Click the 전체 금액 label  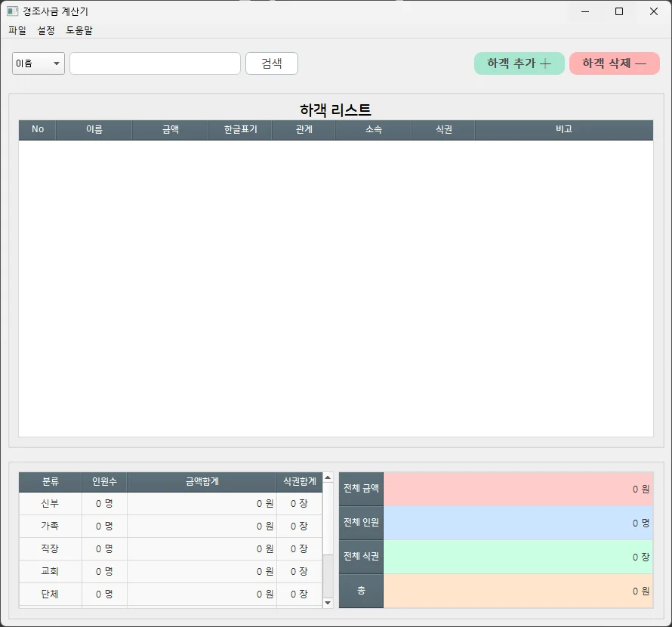click(x=361, y=489)
